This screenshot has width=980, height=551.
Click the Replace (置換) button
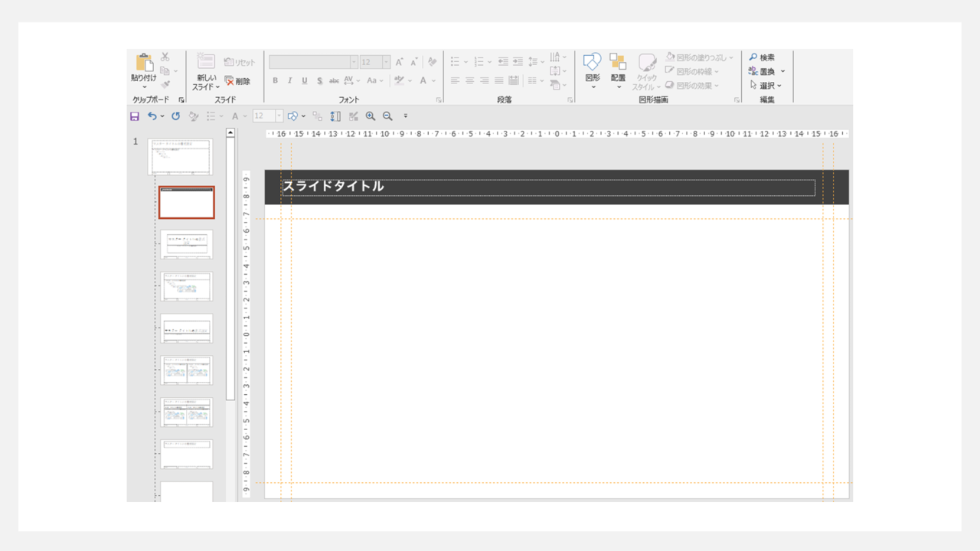(763, 71)
